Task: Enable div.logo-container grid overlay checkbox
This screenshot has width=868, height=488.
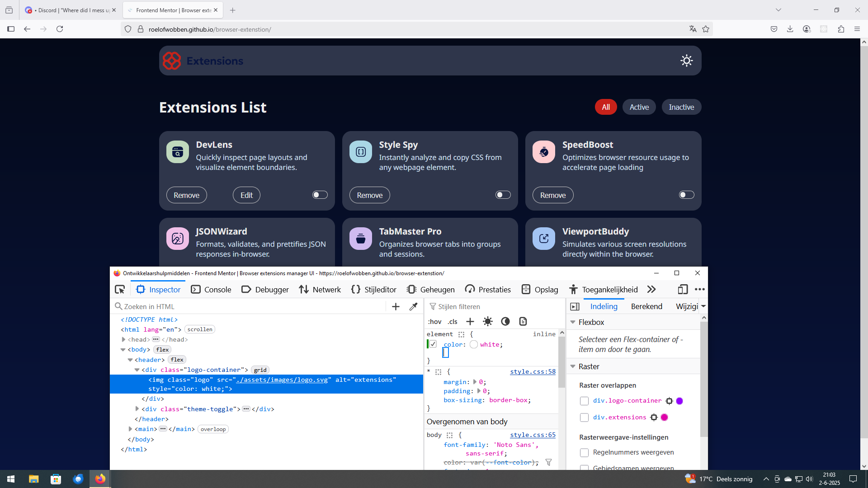Action: pyautogui.click(x=584, y=401)
